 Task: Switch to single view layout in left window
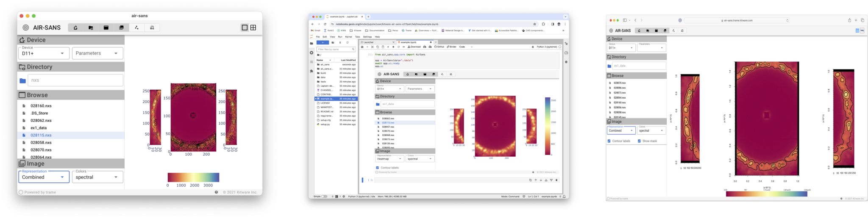pyautogui.click(x=245, y=28)
